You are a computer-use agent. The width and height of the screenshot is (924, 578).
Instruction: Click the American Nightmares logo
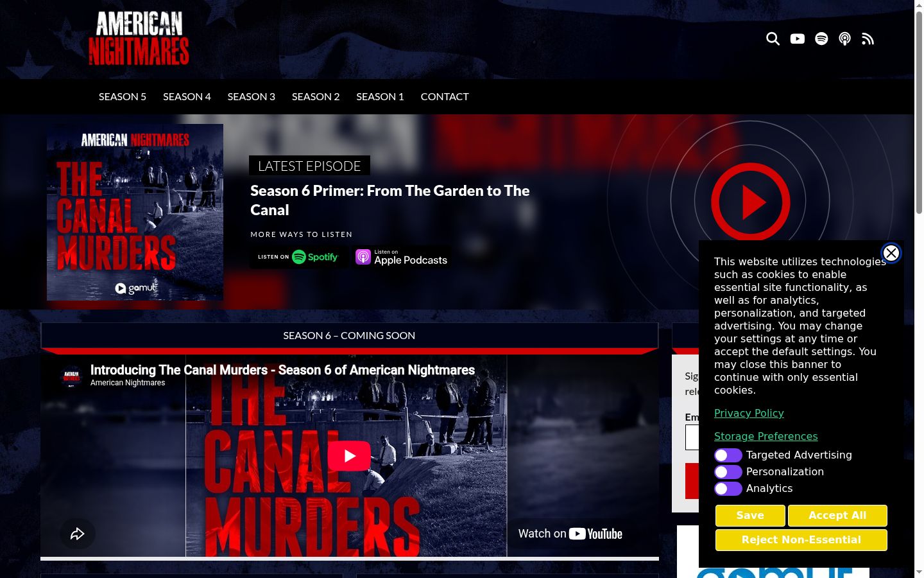139,39
